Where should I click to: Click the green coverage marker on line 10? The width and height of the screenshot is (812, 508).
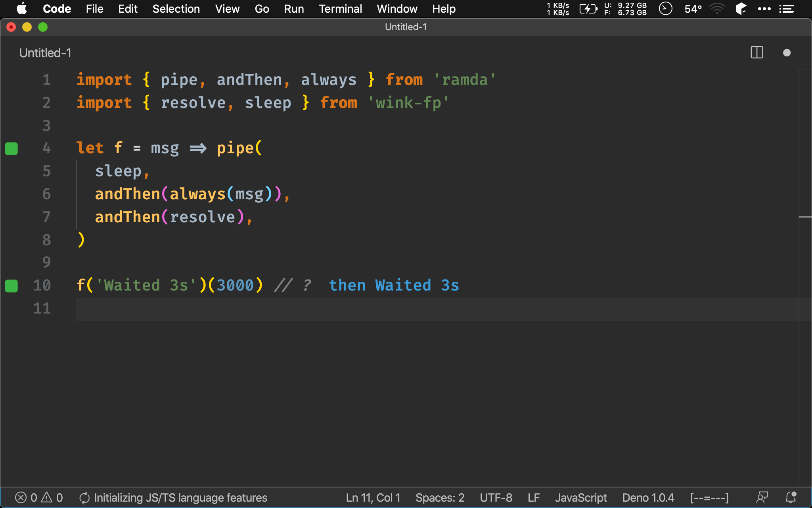[11, 286]
